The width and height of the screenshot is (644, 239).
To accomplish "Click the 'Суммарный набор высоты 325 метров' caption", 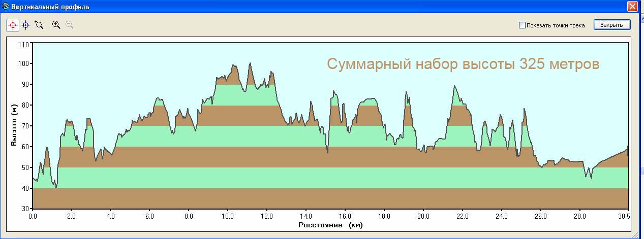I will coord(463,64).
